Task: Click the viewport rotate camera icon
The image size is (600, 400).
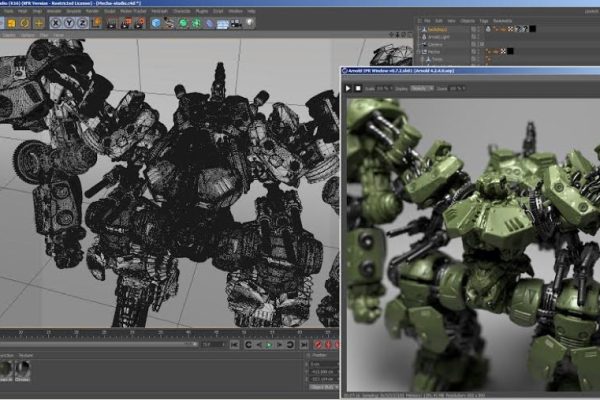Action: coord(404,34)
